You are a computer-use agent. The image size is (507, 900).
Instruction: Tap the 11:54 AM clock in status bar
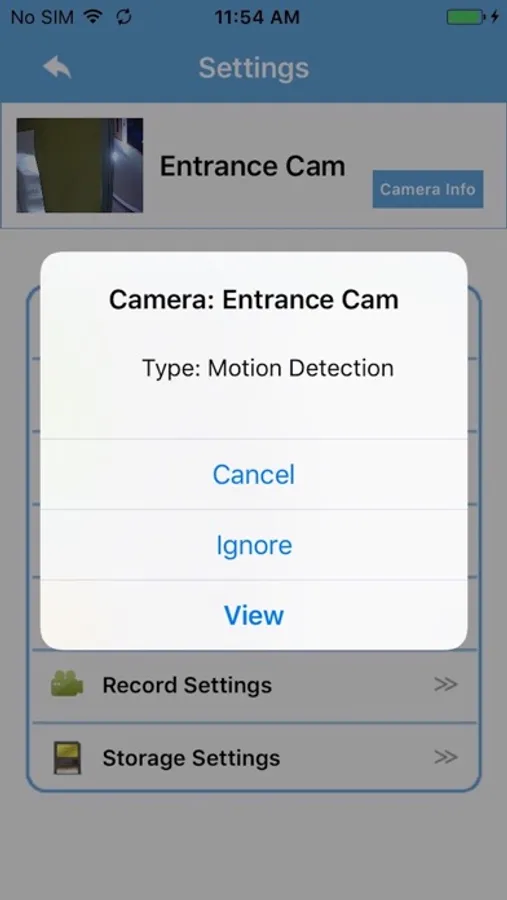pyautogui.click(x=257, y=17)
